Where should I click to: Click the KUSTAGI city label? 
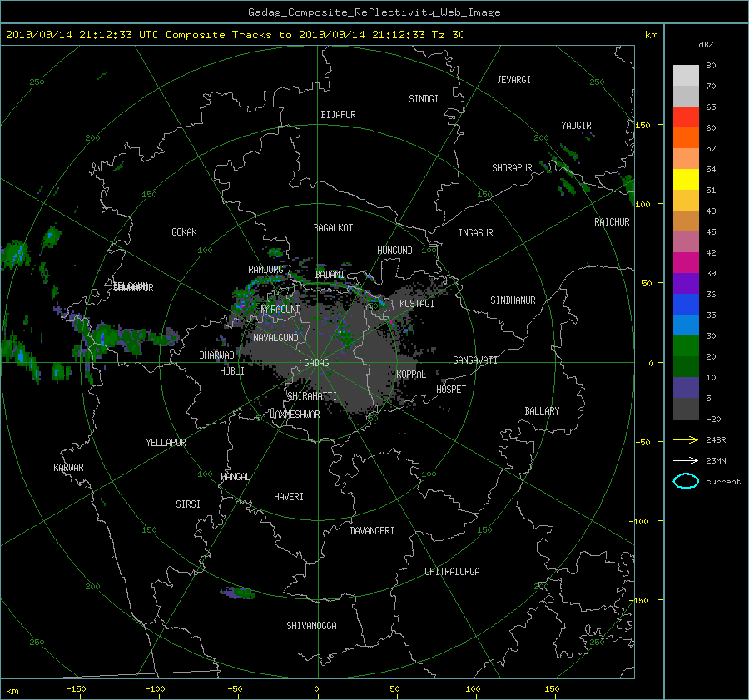tap(417, 304)
